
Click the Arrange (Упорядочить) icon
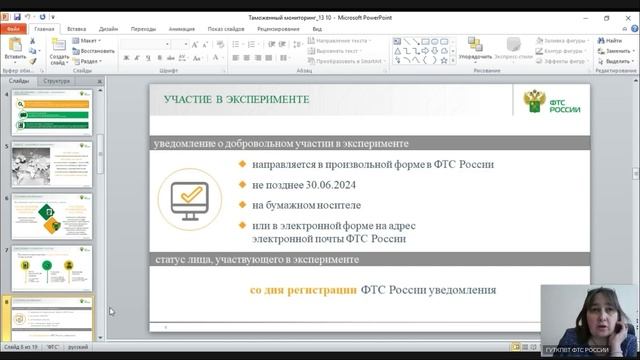475,44
